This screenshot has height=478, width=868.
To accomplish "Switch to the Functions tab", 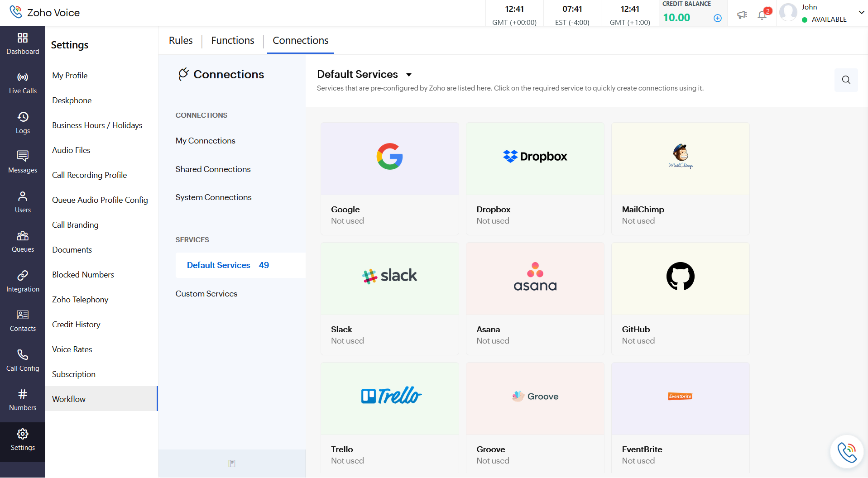I will [233, 41].
